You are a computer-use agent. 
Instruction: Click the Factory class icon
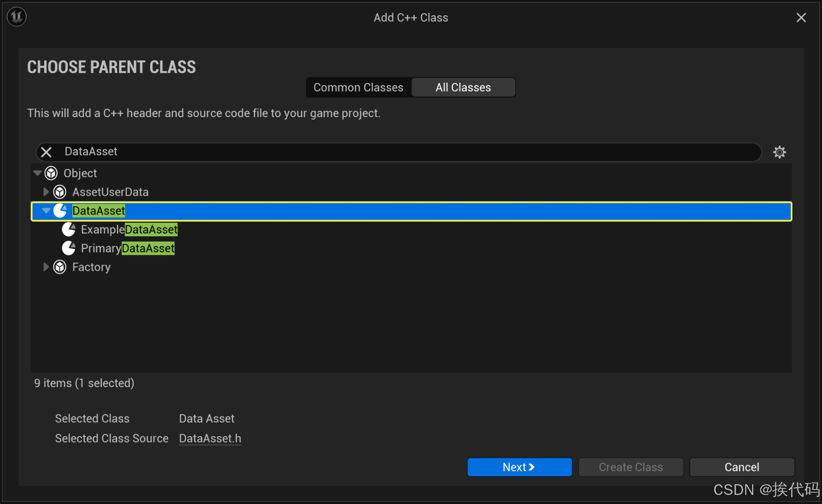coord(60,267)
